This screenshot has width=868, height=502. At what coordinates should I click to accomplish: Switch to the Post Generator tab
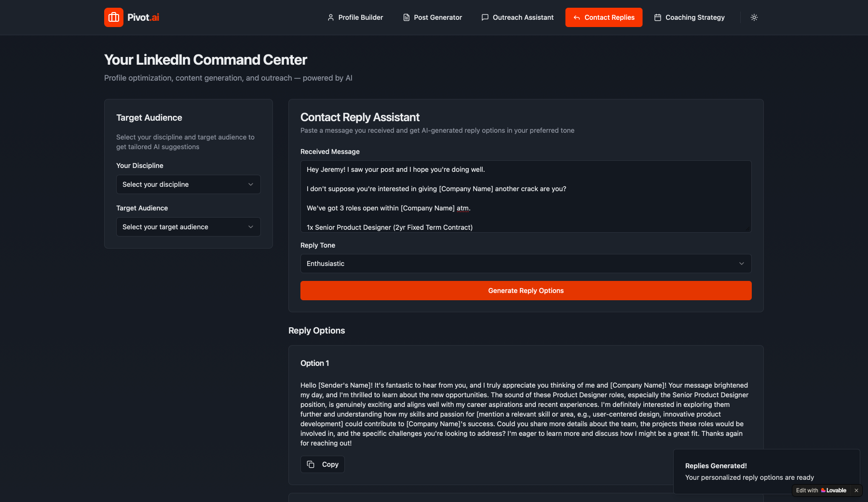pos(433,17)
